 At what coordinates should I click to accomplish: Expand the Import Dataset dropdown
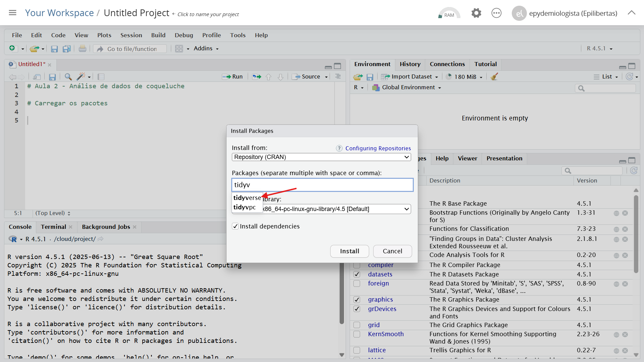point(411,77)
